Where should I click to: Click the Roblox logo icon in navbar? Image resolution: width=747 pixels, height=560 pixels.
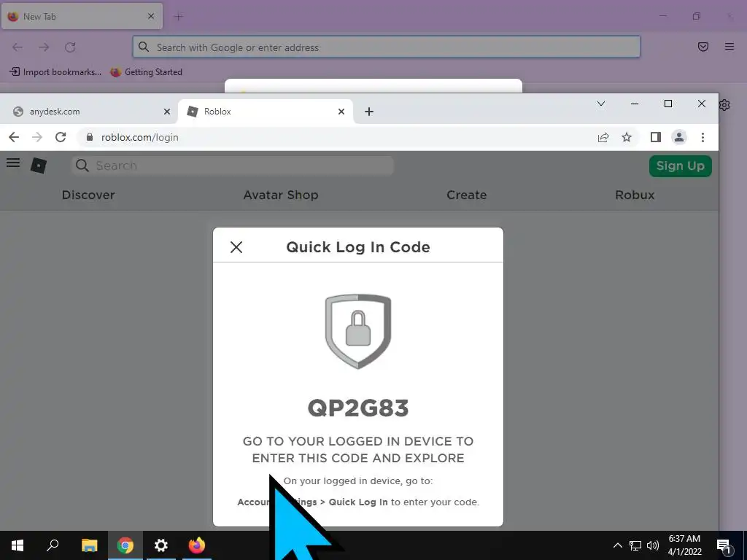tap(39, 166)
